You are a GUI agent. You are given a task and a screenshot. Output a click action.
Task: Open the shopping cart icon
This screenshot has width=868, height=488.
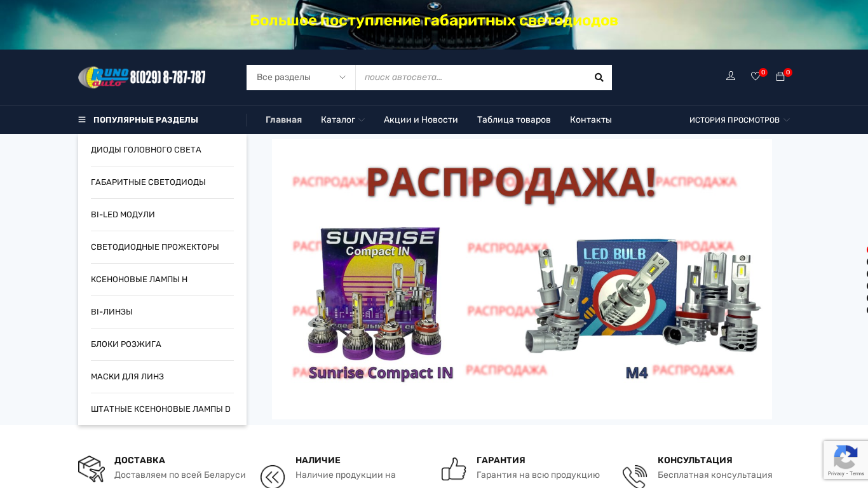(x=780, y=76)
